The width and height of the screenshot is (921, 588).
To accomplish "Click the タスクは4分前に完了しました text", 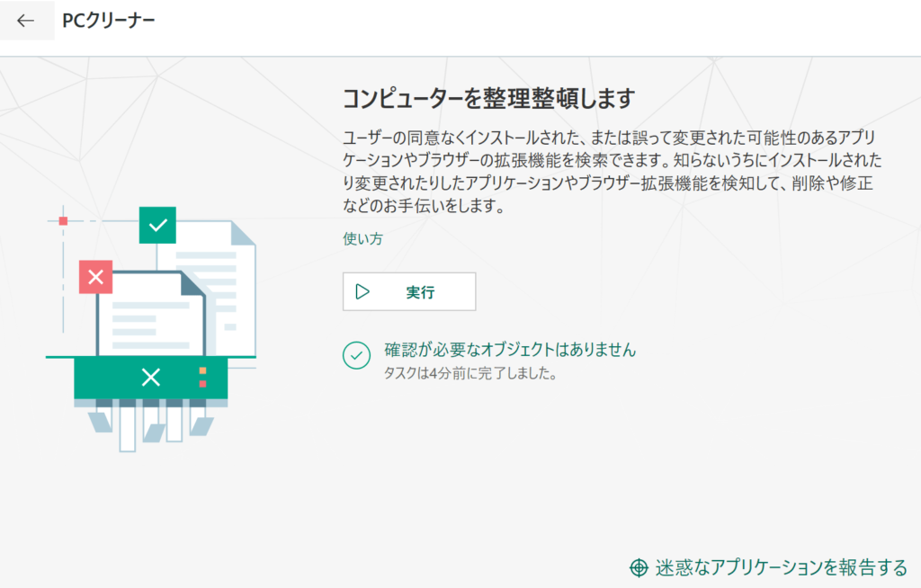I will click(x=469, y=373).
